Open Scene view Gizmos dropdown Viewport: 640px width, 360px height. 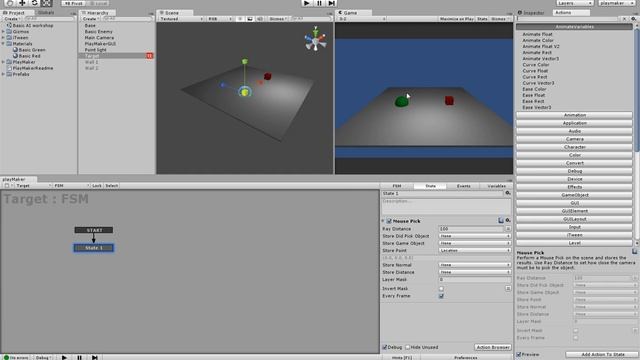[x=278, y=19]
